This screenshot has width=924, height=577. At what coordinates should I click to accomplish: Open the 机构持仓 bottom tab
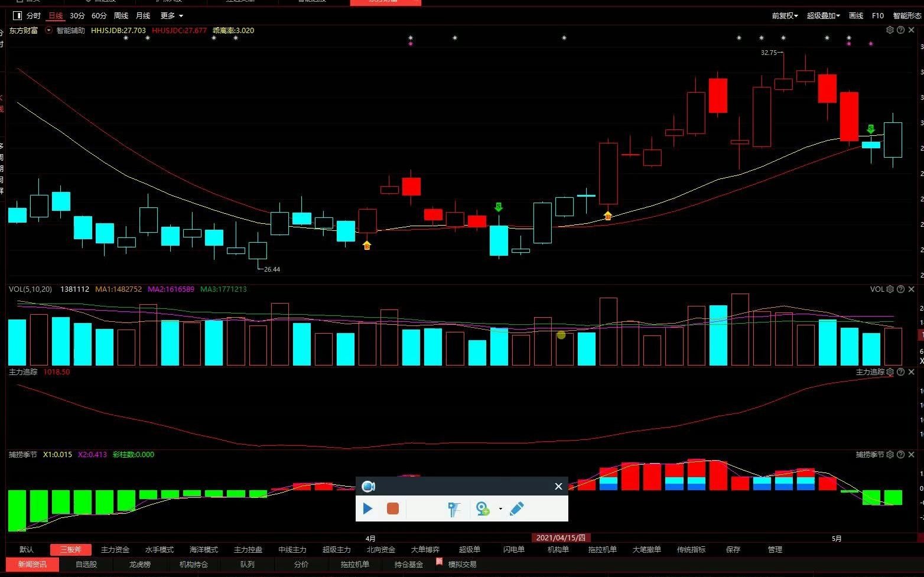[x=194, y=565]
